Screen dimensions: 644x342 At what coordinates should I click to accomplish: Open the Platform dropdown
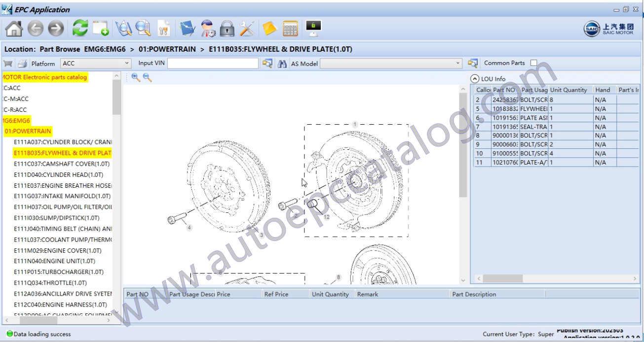tap(126, 63)
